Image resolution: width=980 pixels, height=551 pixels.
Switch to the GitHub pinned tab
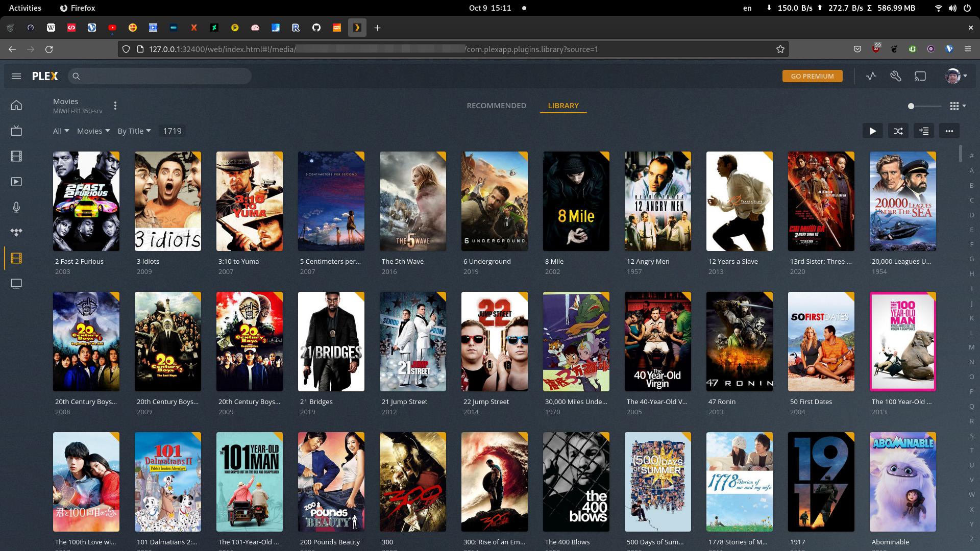[x=316, y=28]
